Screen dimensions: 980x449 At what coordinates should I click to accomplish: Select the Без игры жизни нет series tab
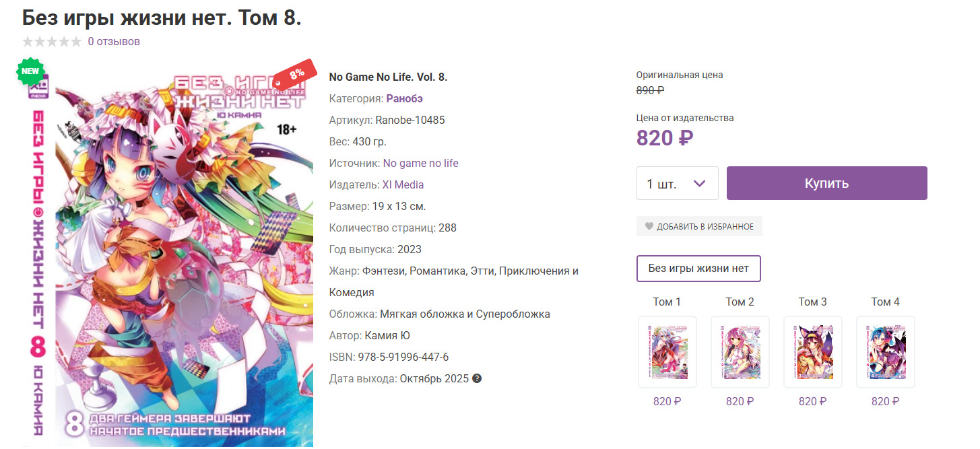(698, 268)
